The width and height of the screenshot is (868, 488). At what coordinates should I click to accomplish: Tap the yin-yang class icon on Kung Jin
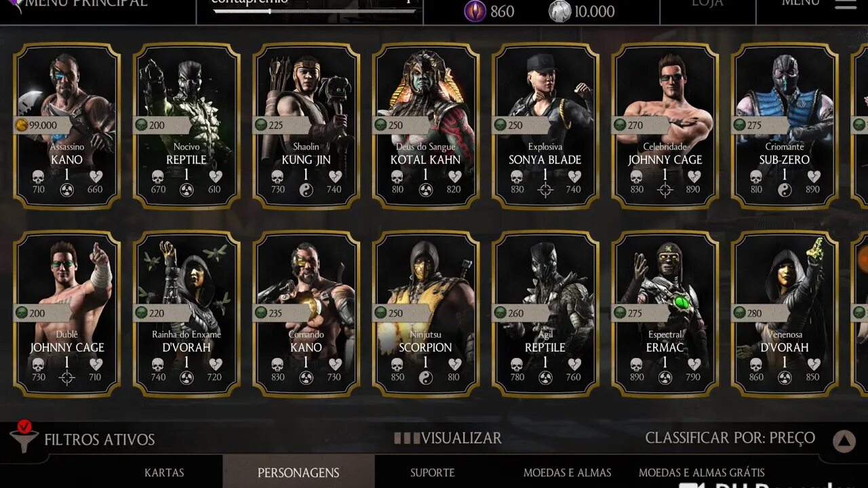click(x=306, y=190)
